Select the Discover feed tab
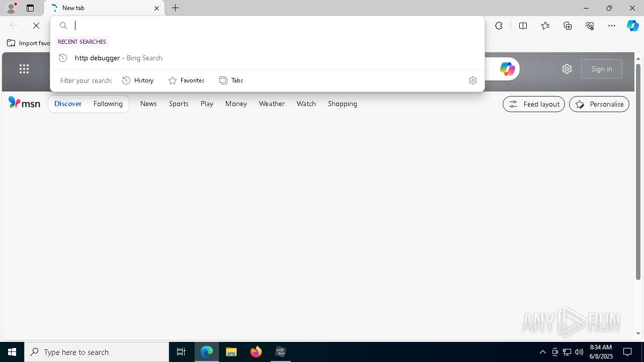644x362 pixels. coord(68,104)
